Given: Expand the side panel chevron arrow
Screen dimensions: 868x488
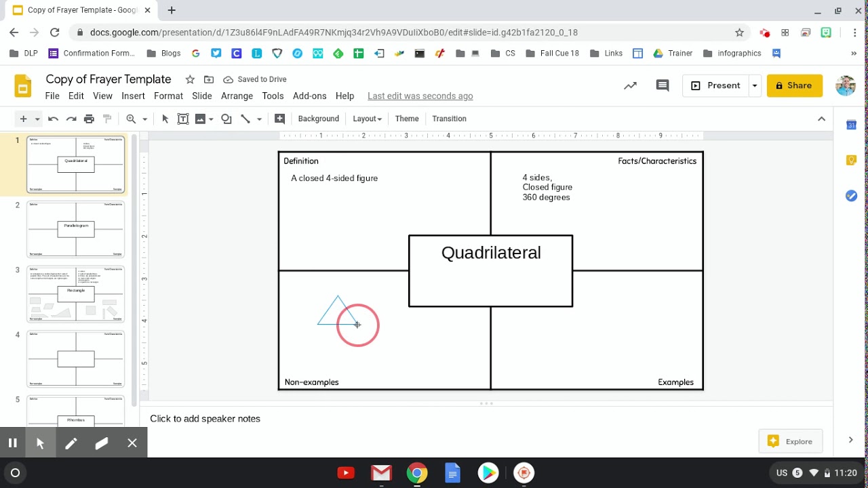Looking at the screenshot, I should pos(850,440).
